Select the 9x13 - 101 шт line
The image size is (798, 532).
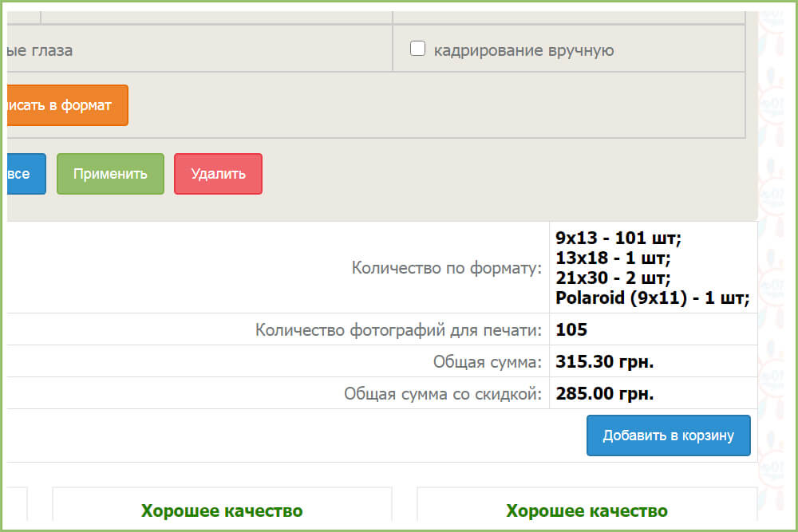pyautogui.click(x=618, y=238)
